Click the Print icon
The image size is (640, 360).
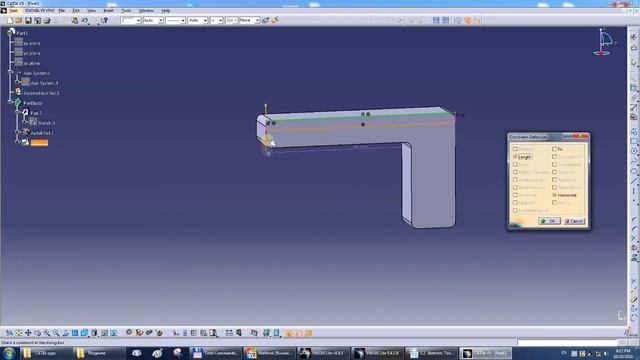pos(47,20)
